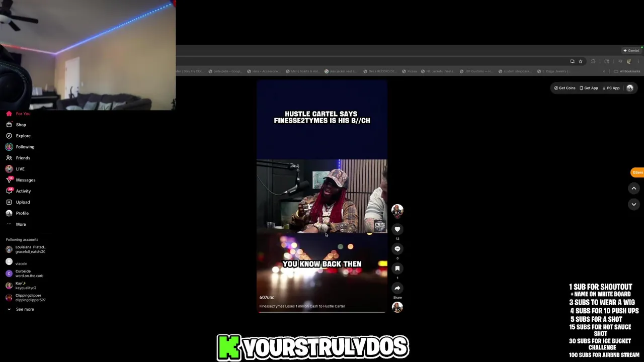644x362 pixels.
Task: Click the 607unc username on video
Action: point(267,298)
